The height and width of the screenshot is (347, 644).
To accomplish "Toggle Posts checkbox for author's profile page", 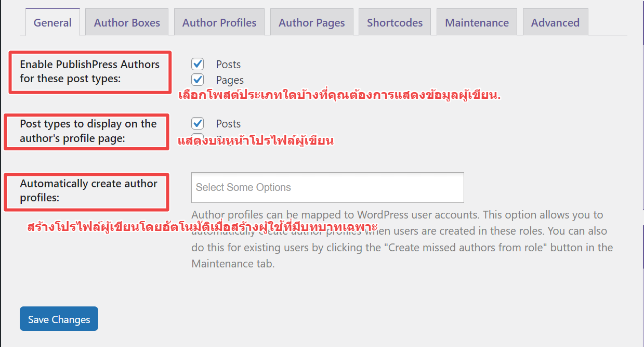I will (198, 123).
